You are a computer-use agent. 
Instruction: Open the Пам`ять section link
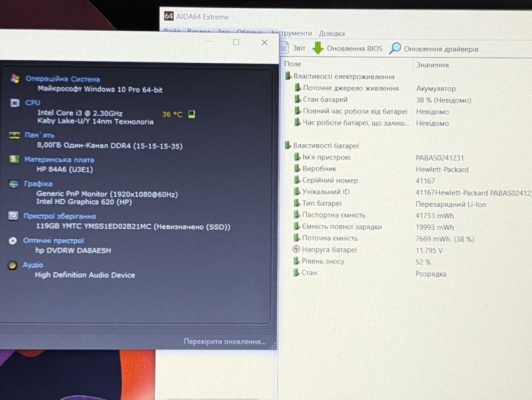point(40,135)
